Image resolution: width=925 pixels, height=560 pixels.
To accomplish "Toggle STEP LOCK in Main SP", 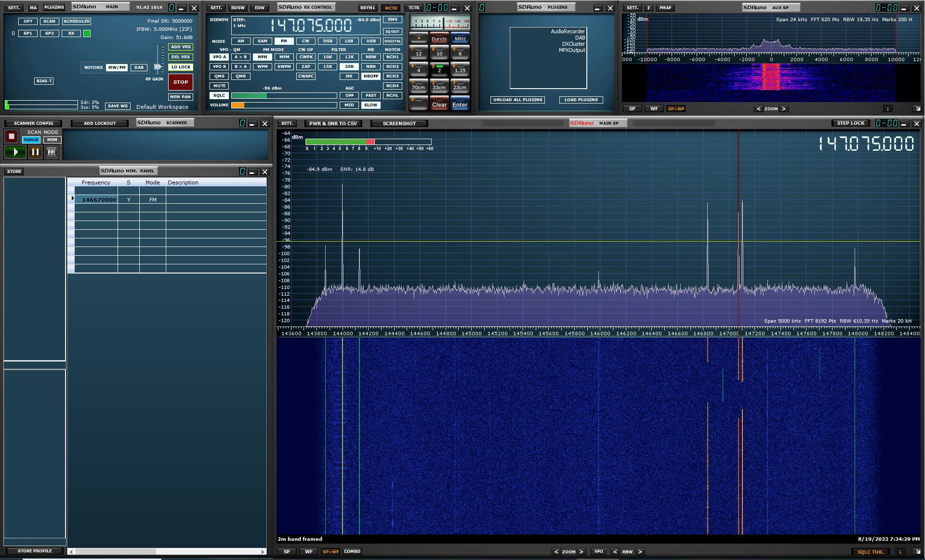I will tap(850, 123).
